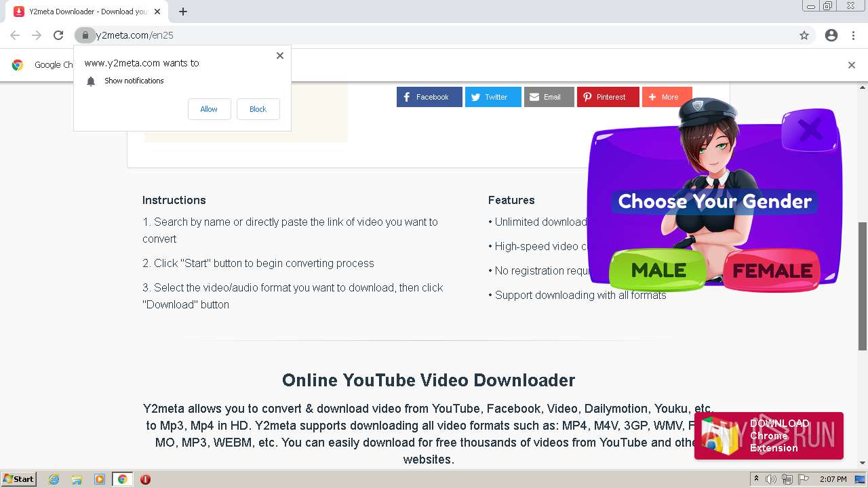Open More sharing options
The height and width of the screenshot is (488, 868).
click(x=667, y=97)
